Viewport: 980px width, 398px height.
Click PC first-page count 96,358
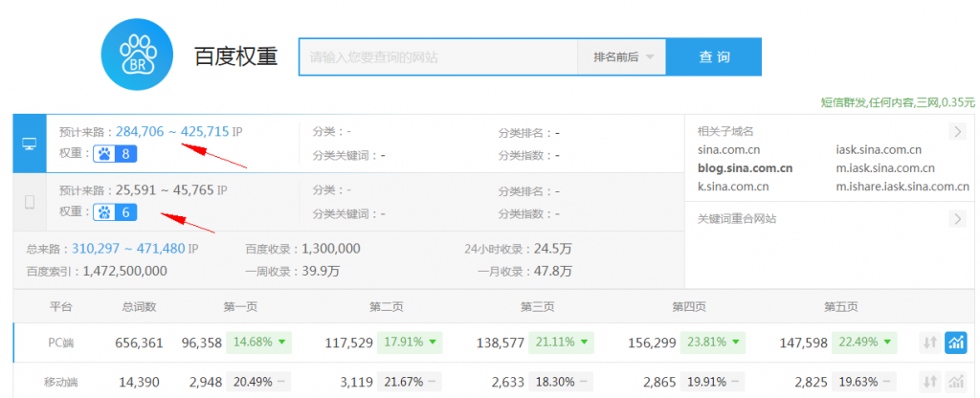click(202, 343)
